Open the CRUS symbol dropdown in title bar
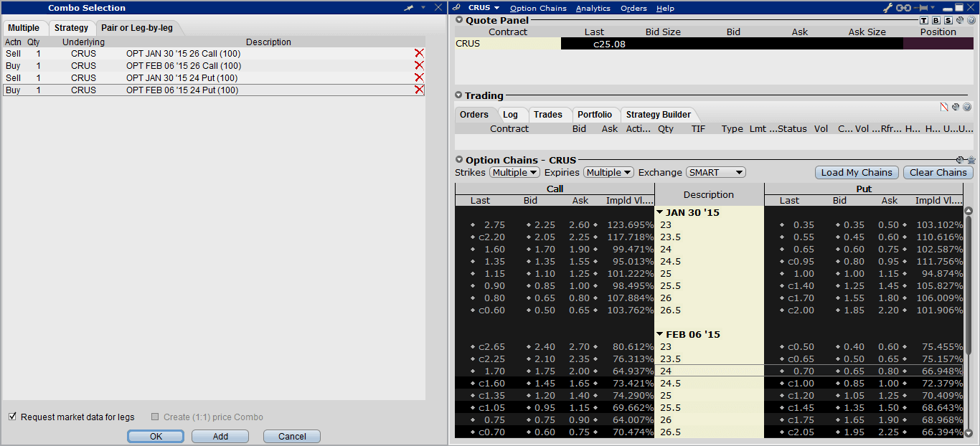The height and width of the screenshot is (446, 980). pyautogui.click(x=496, y=8)
